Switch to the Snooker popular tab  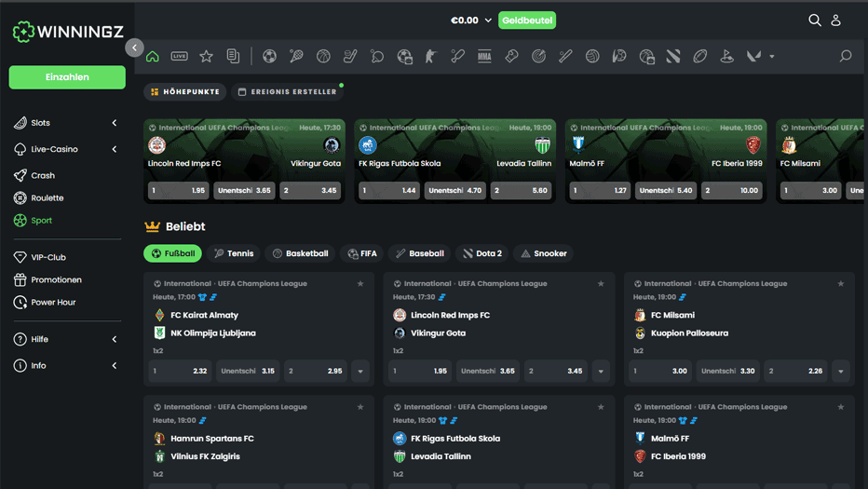pos(544,253)
